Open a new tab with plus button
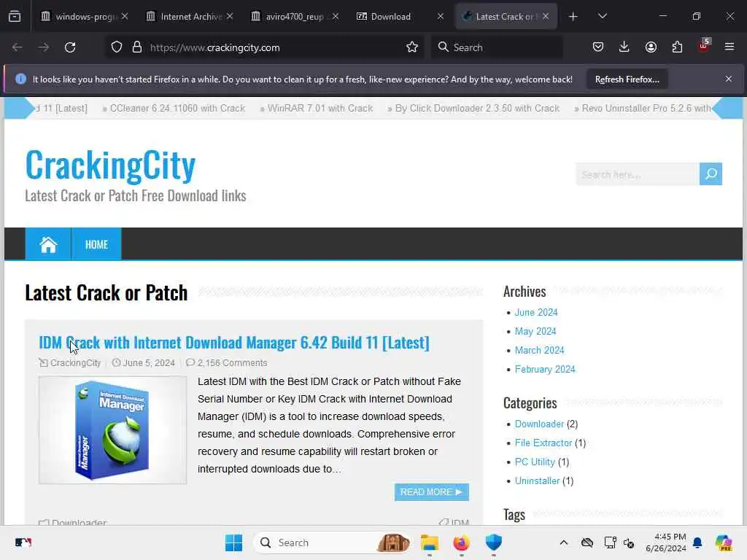The height and width of the screenshot is (560, 747). point(573,17)
